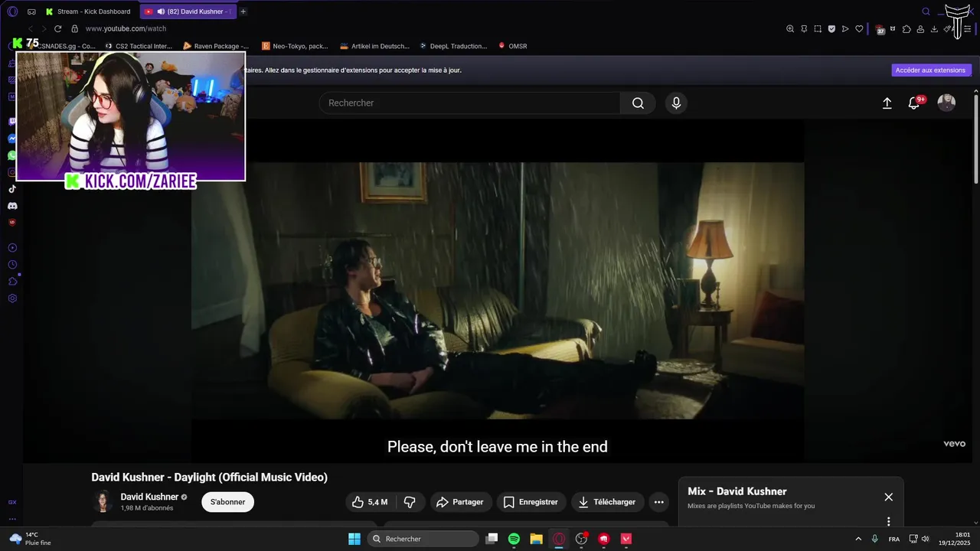Click the zoom magnifier icon in address bar
Viewport: 980px width, 551px height.
[790, 29]
